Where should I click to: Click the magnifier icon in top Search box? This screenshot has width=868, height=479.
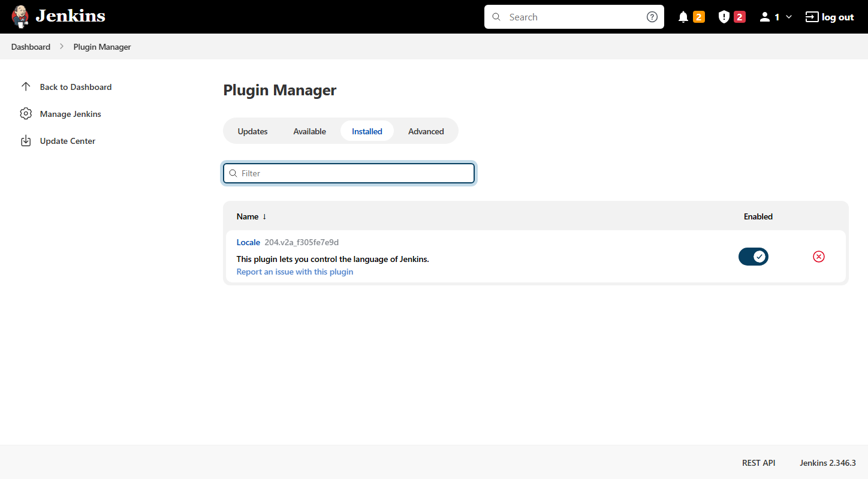496,17
